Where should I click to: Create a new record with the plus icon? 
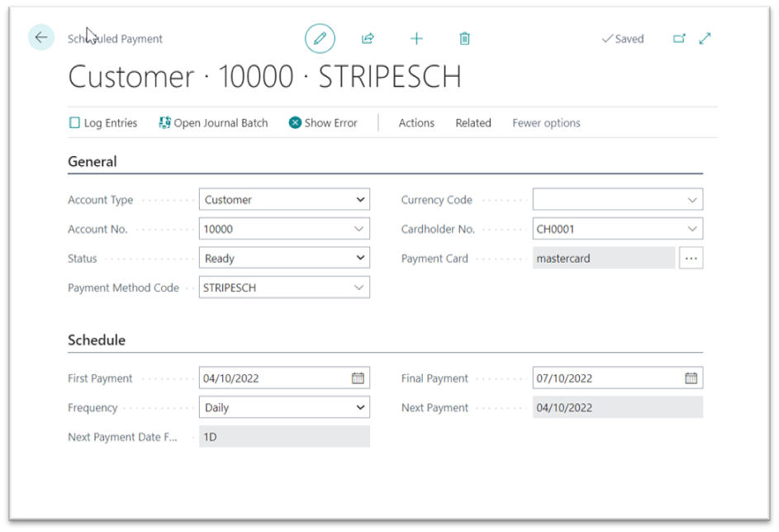(x=416, y=38)
